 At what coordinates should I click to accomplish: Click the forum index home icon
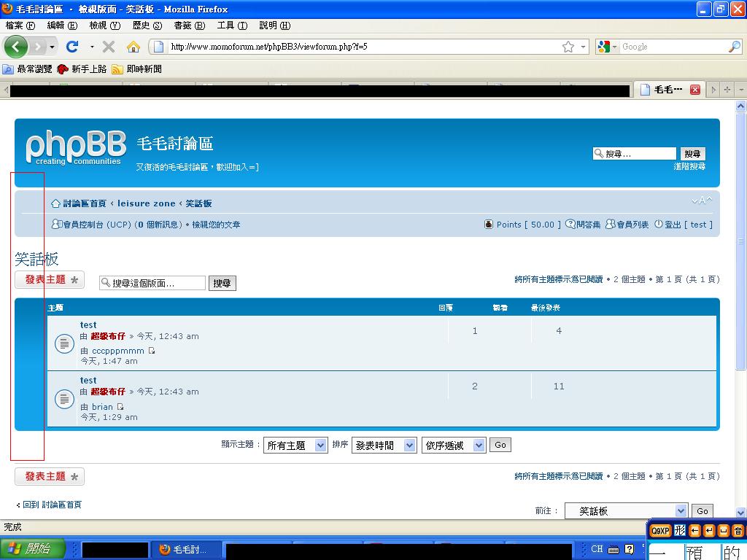(x=55, y=203)
